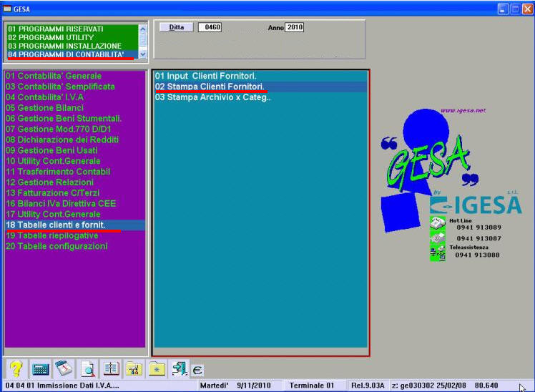Click the document search magnifier icon
535x392 pixels.
pos(88,369)
